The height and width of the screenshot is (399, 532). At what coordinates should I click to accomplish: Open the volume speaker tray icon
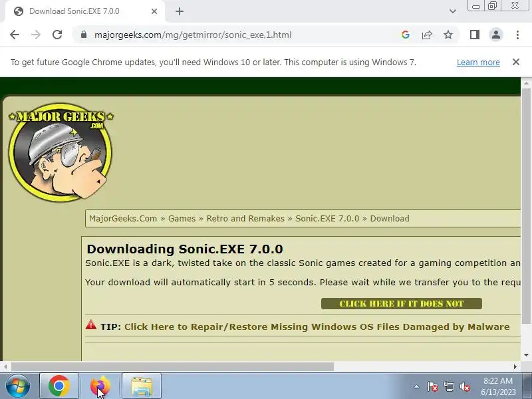coord(464,386)
